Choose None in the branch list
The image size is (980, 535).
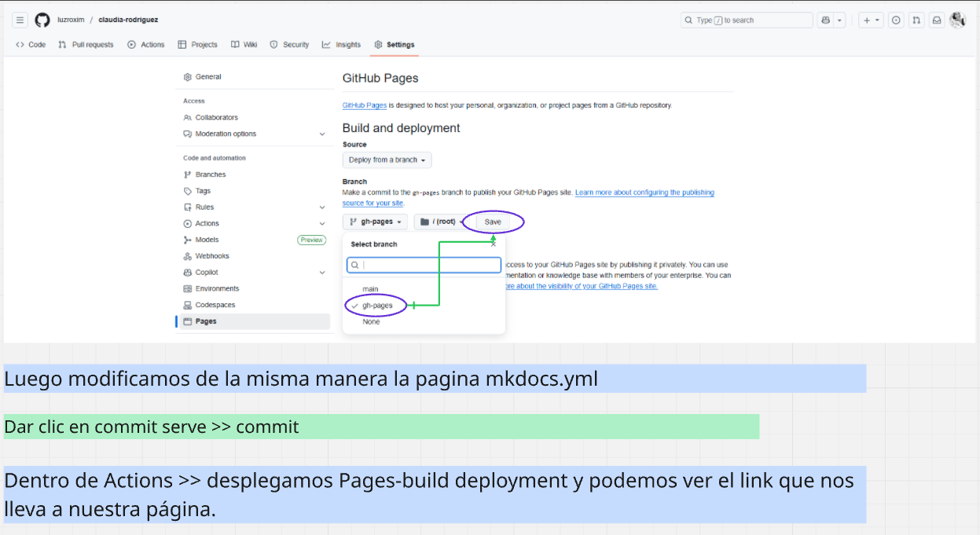(371, 322)
